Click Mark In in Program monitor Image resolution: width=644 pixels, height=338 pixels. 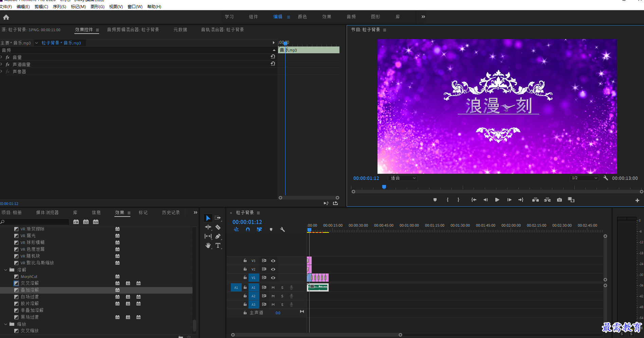point(447,200)
